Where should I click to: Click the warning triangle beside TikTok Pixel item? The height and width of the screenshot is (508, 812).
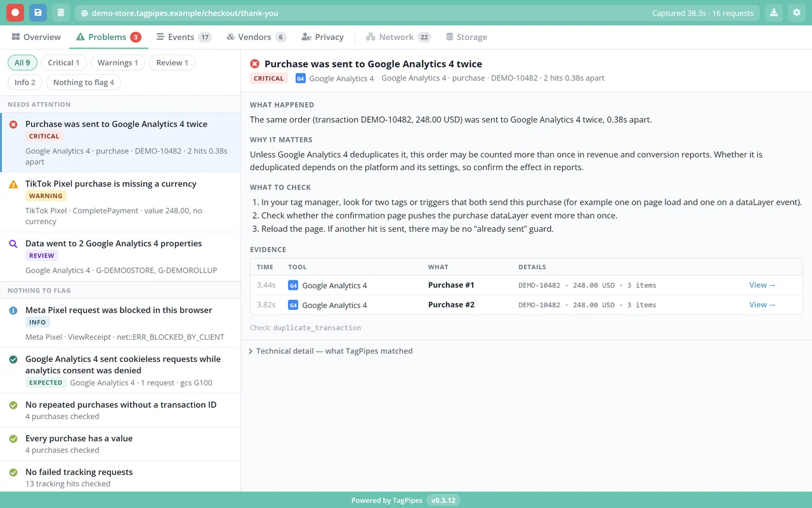13,184
